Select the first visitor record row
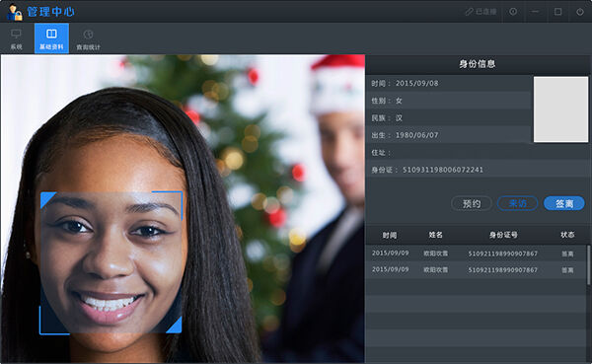 pyautogui.click(x=476, y=254)
